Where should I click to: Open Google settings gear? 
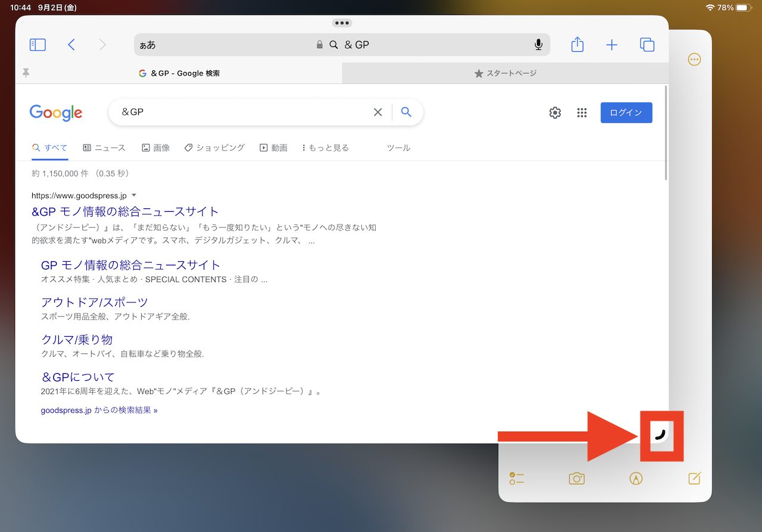(x=555, y=112)
